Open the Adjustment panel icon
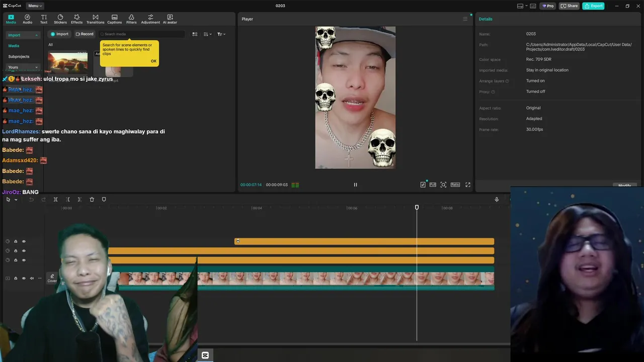 click(150, 19)
